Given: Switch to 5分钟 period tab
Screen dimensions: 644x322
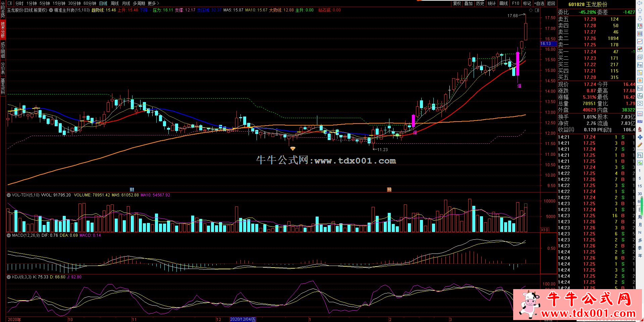Looking at the screenshot, I should [x=45, y=3].
